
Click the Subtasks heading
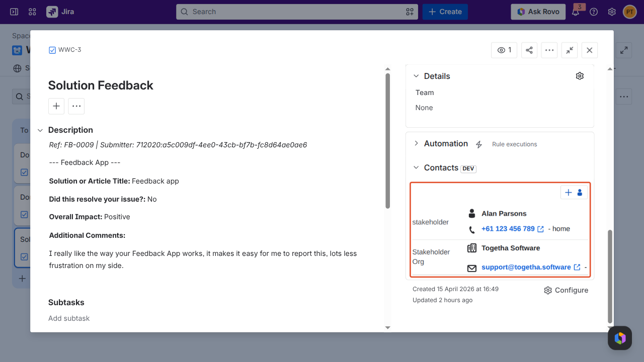66,303
